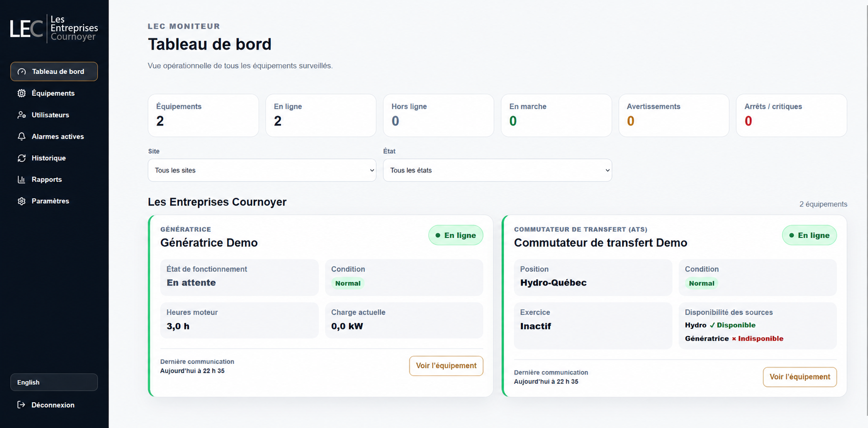Click the En marche summary card

click(556, 116)
